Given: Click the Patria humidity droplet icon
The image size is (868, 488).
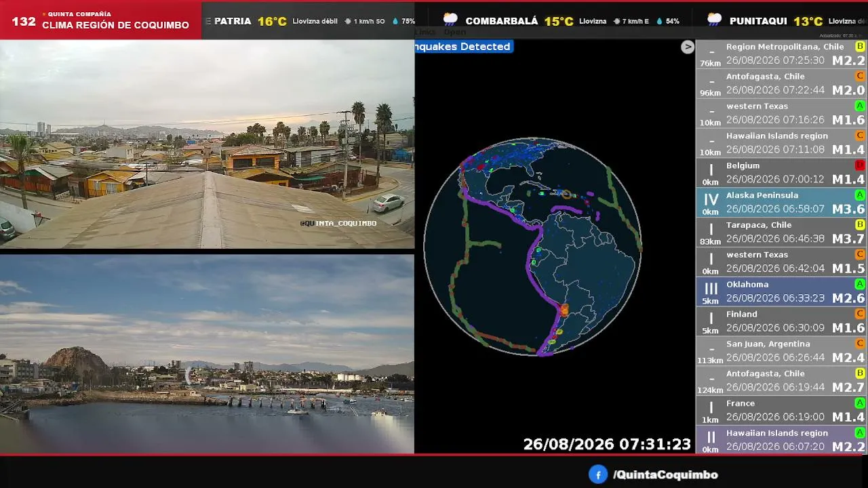Looking at the screenshot, I should 395,22.
